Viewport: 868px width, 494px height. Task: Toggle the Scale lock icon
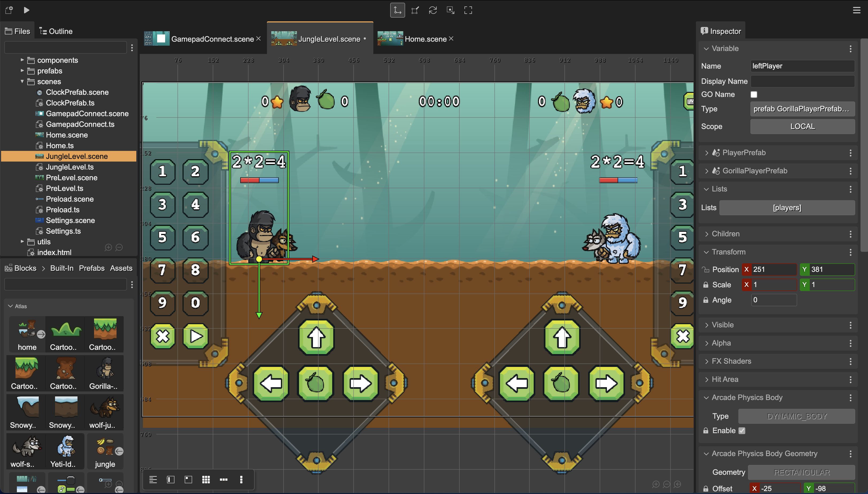(x=706, y=285)
